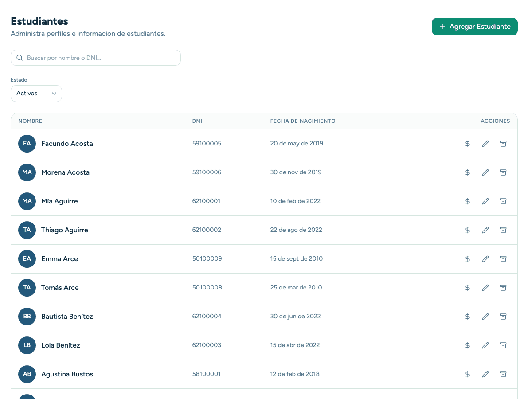
Task: Click the LB avatar of Lola Benítez
Action: click(27, 345)
